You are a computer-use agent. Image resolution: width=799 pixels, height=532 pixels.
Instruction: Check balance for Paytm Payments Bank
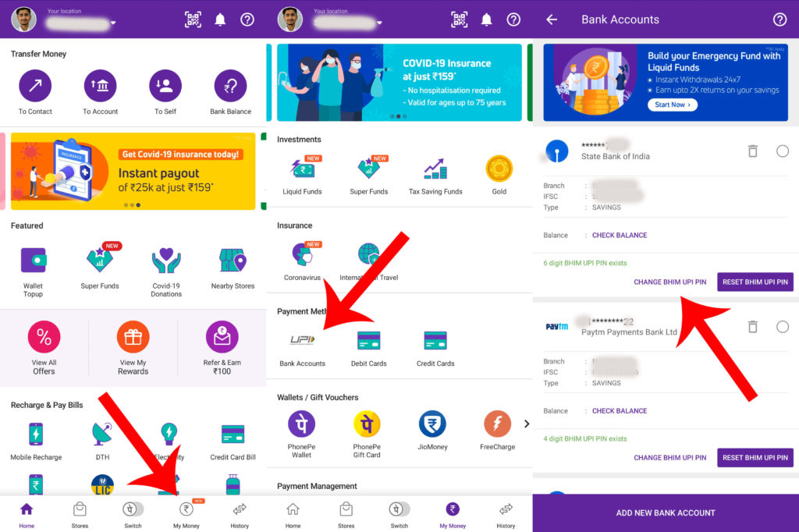(619, 411)
